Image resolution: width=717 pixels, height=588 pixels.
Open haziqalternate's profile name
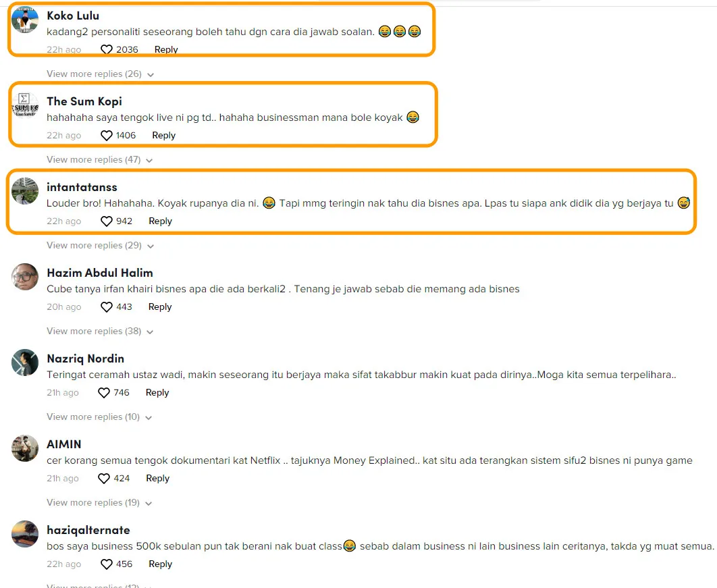click(88, 530)
